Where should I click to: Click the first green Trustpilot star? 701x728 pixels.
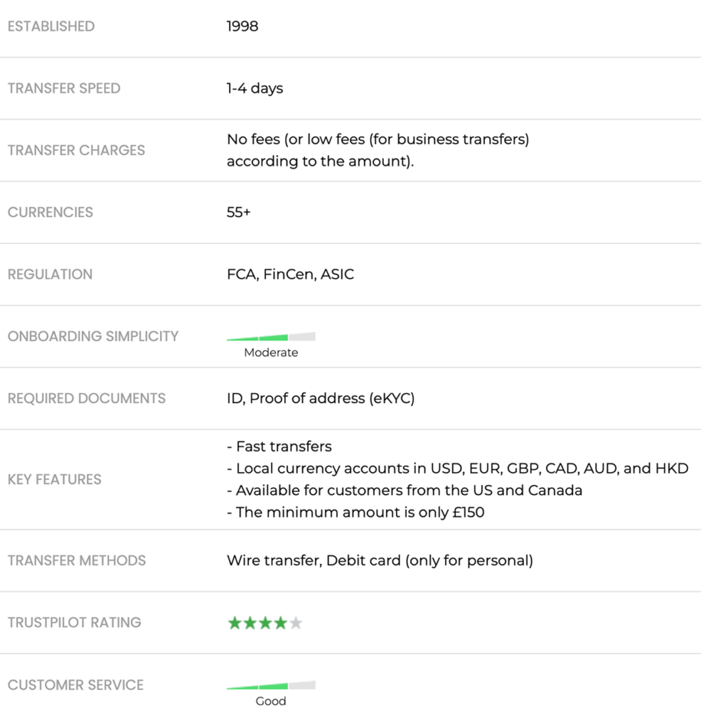click(x=235, y=623)
